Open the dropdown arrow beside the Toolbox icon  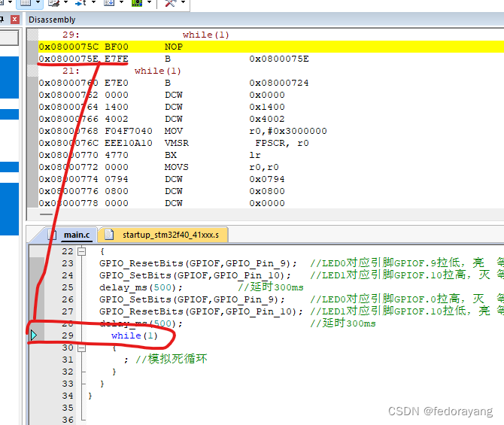(184, 4)
